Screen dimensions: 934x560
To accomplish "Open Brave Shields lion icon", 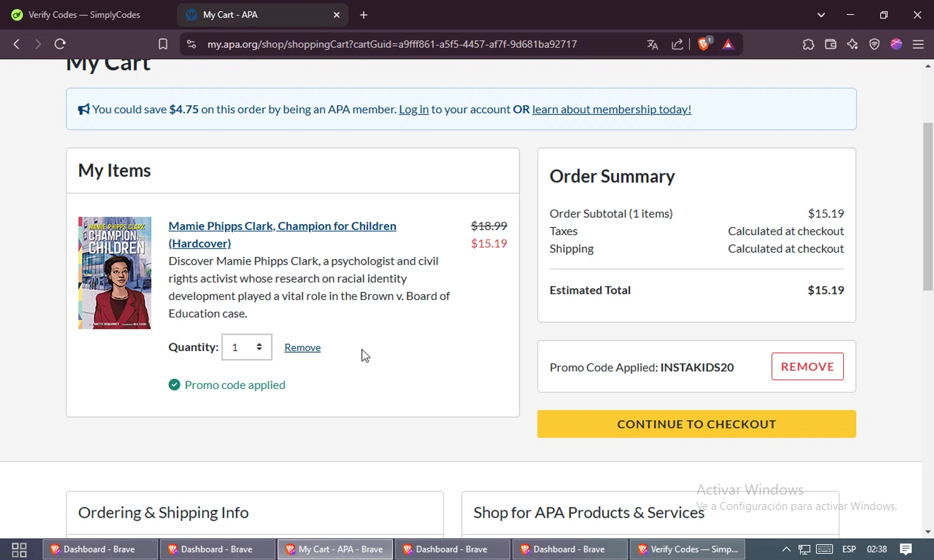I will (x=704, y=44).
